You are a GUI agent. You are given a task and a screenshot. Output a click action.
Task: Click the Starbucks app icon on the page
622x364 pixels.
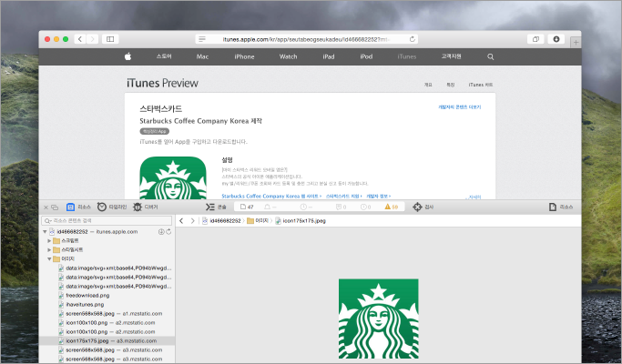pyautogui.click(x=173, y=177)
